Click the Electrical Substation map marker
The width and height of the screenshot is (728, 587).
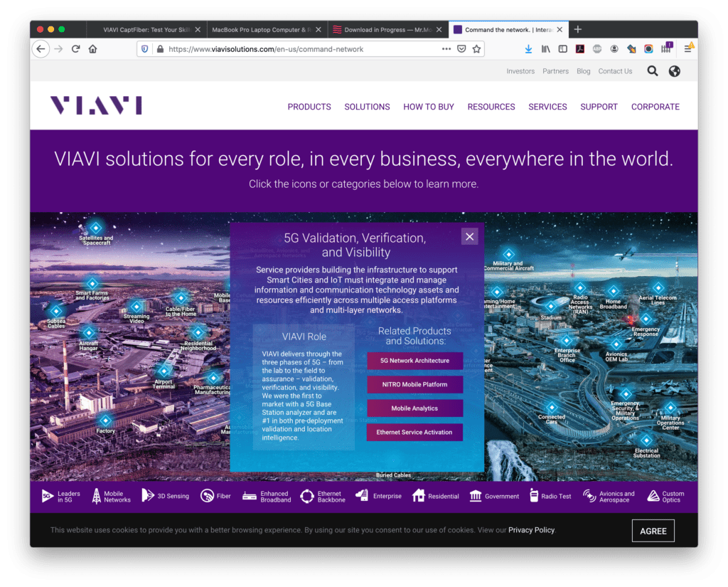tap(646, 440)
